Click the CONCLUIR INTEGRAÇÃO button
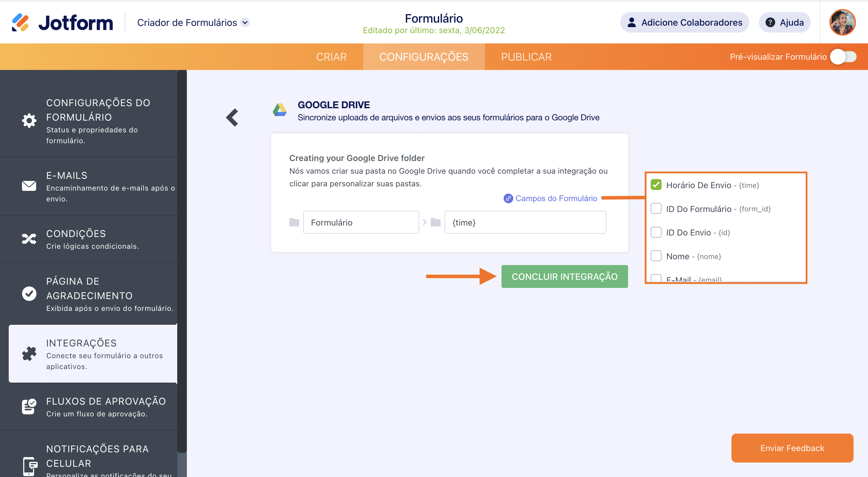The width and height of the screenshot is (868, 477). 565,276
